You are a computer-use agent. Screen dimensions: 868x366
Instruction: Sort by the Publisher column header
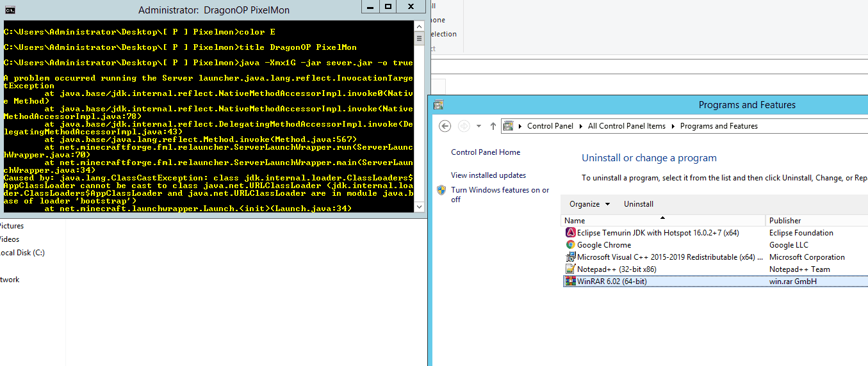point(817,221)
